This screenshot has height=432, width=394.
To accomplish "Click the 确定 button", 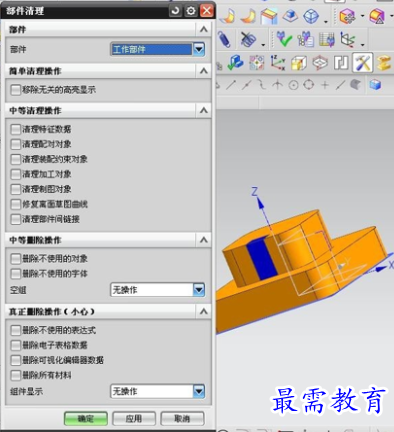I will pos(86,419).
